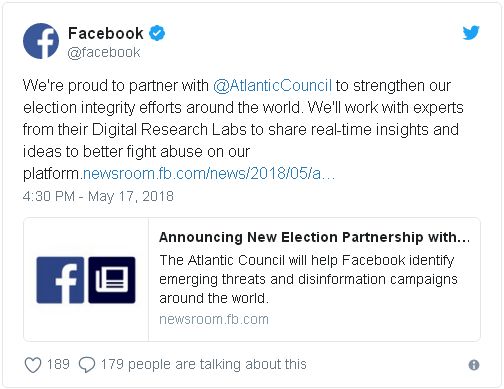Click the 189 likes count

point(58,364)
